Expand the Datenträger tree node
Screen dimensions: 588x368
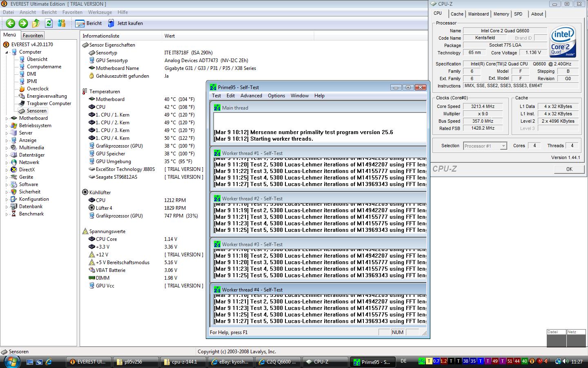[7, 155]
